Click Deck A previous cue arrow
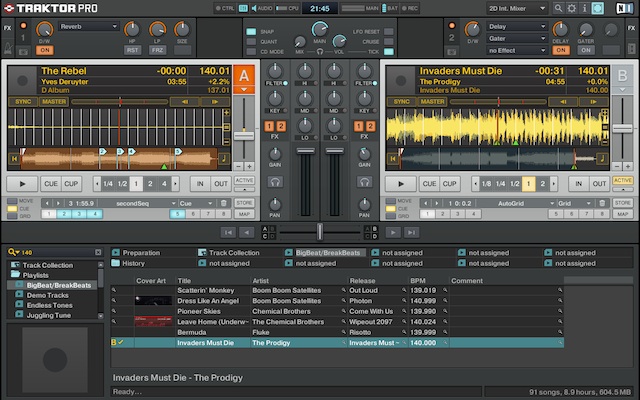 (x=47, y=203)
